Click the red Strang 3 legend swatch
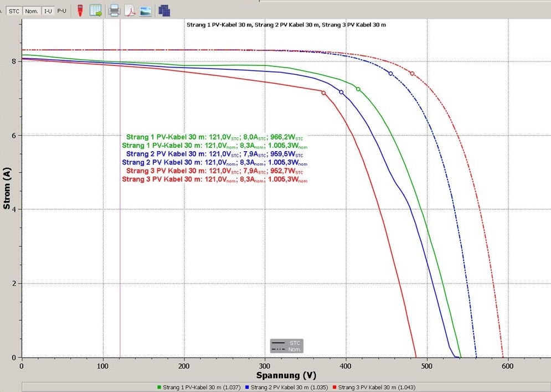This screenshot has width=551, height=392. pyautogui.click(x=335, y=387)
